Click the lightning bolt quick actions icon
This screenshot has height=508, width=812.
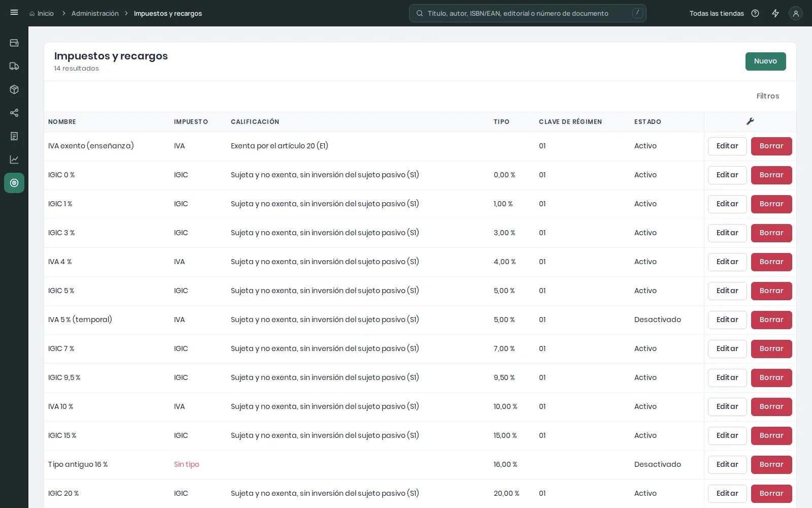click(775, 13)
